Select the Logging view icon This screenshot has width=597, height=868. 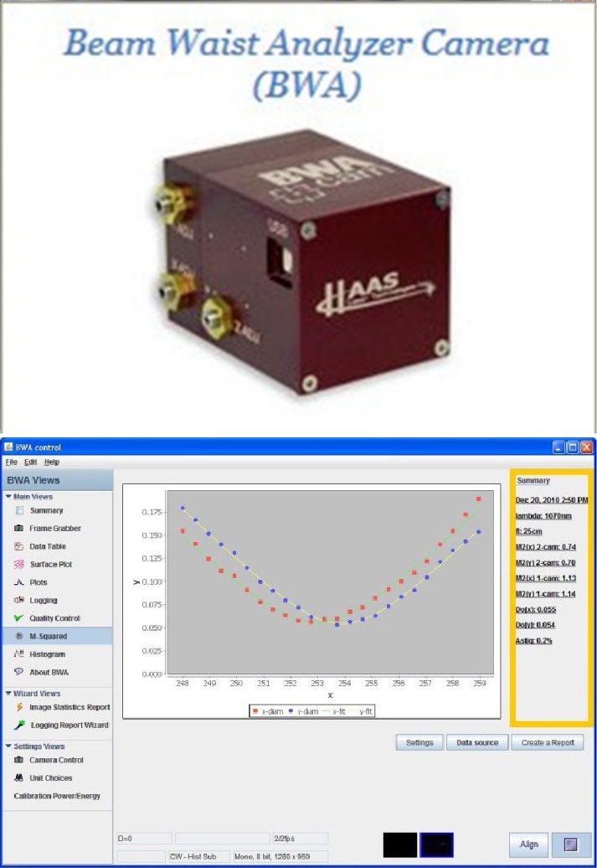coord(18,600)
